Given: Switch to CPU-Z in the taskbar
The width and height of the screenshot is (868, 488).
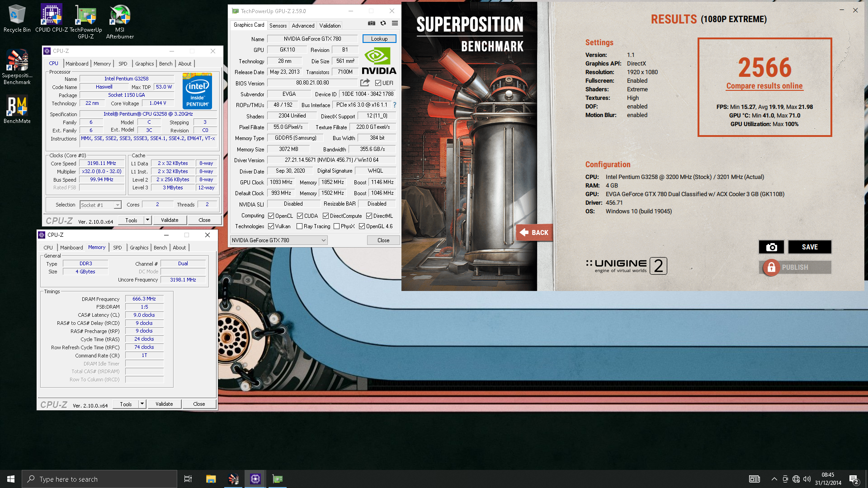Looking at the screenshot, I should (x=255, y=479).
